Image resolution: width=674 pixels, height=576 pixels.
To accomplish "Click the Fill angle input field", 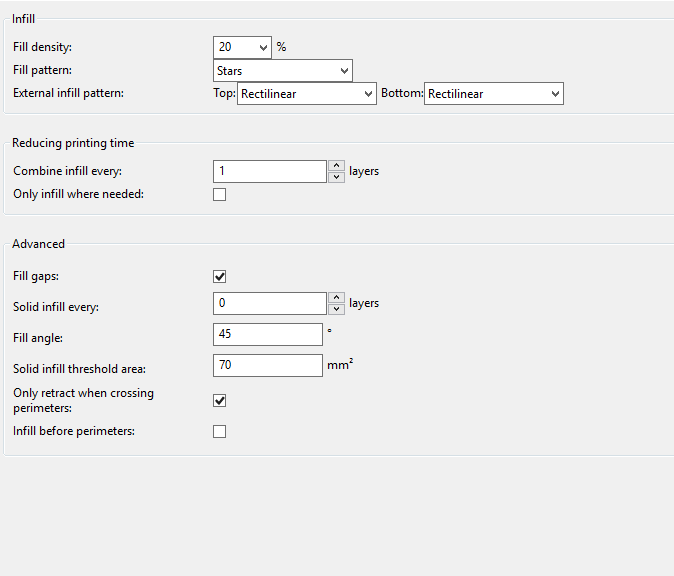I will (268, 334).
